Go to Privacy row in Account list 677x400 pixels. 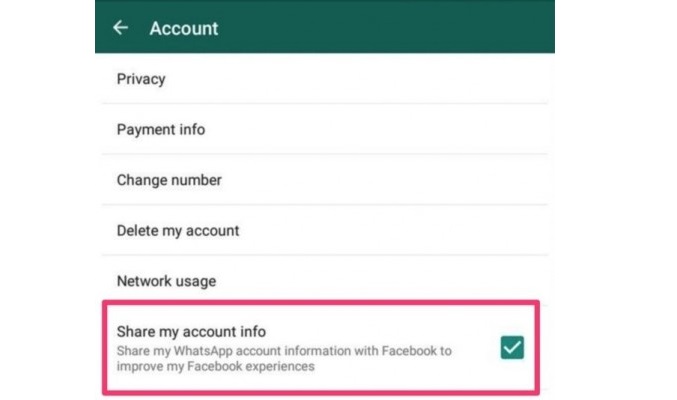[320, 79]
